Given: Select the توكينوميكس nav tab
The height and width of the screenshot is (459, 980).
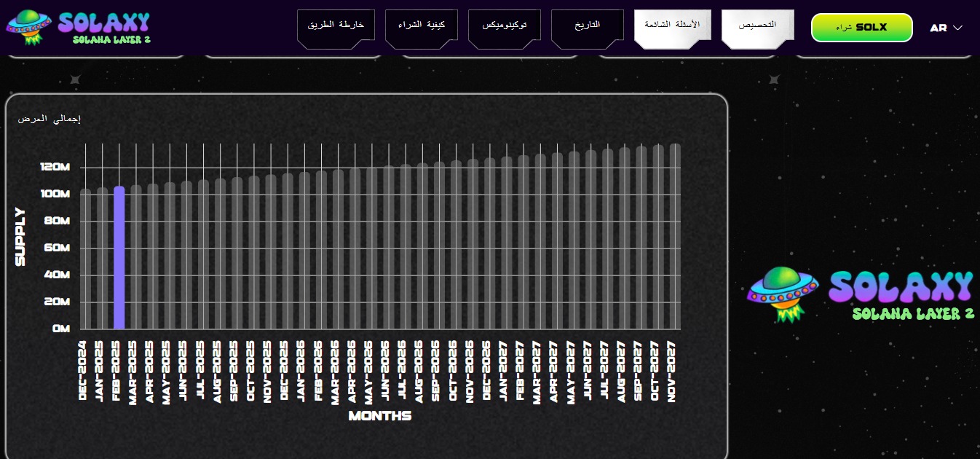Looking at the screenshot, I should 505,29.
